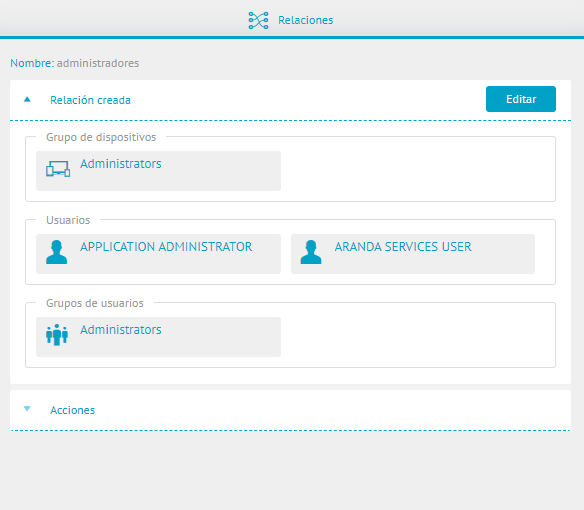Click the APPLICATION ADMINISTRATOR user icon
The image size is (584, 510).
coord(57,252)
